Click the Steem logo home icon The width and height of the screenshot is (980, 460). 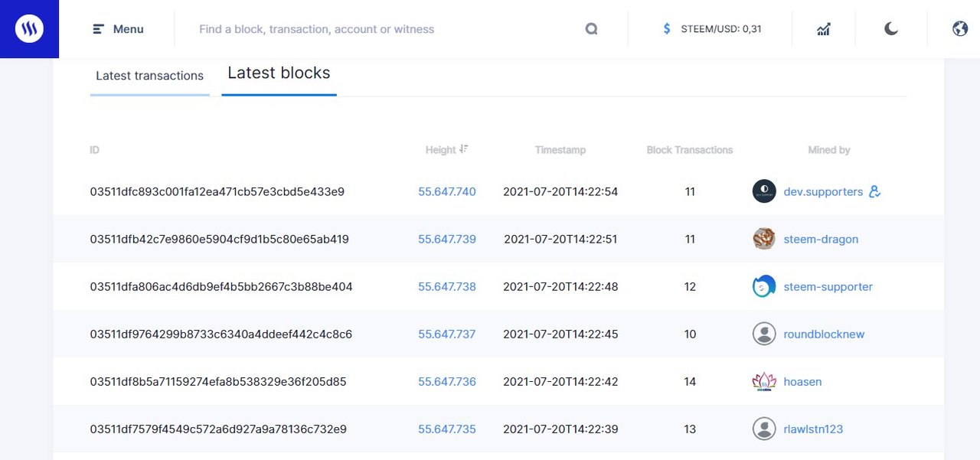click(x=29, y=29)
